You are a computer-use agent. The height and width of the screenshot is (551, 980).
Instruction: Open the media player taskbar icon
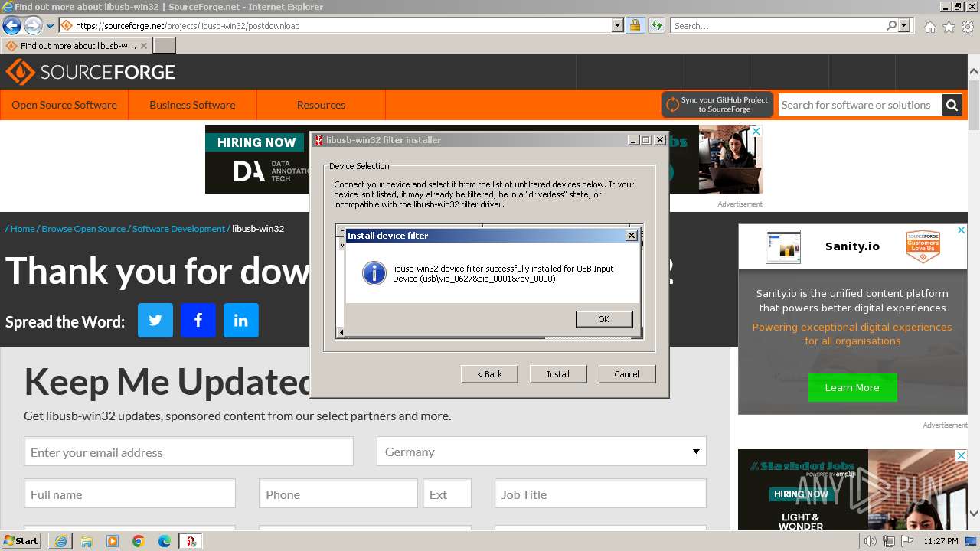113,541
